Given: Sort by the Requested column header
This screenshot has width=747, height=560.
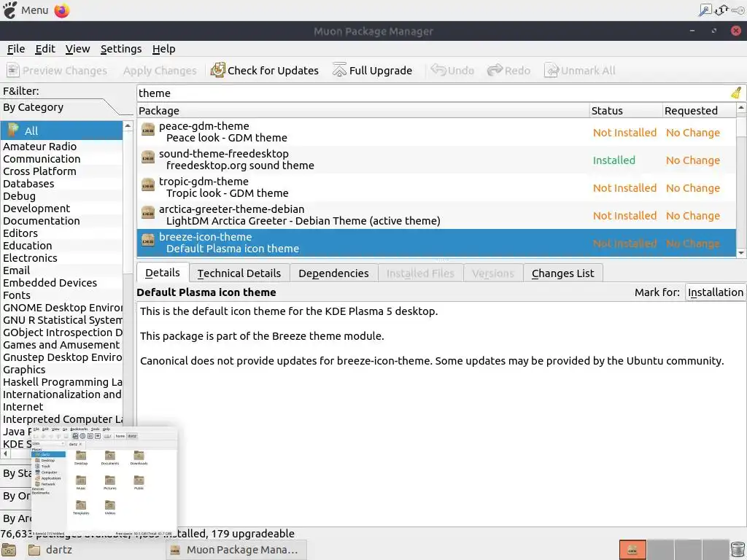Looking at the screenshot, I should click(x=699, y=111).
